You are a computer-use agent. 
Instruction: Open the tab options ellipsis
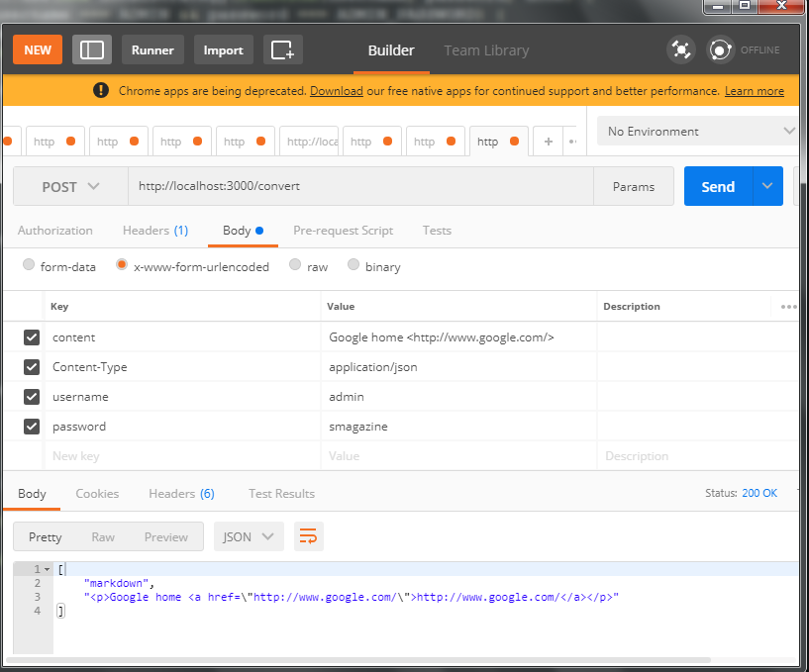click(572, 142)
